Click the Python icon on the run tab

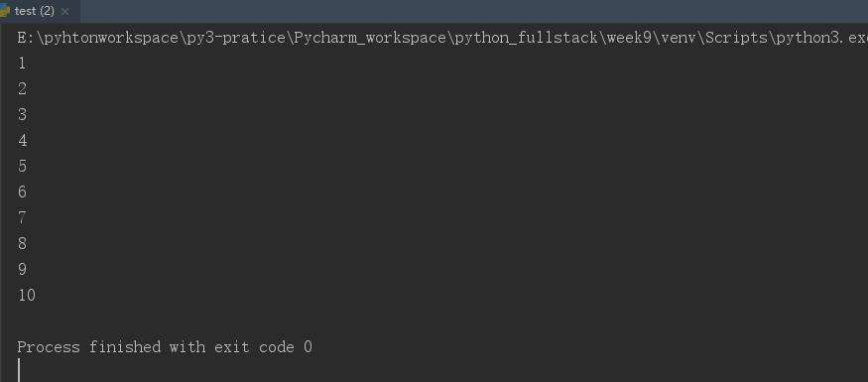click(x=4, y=11)
